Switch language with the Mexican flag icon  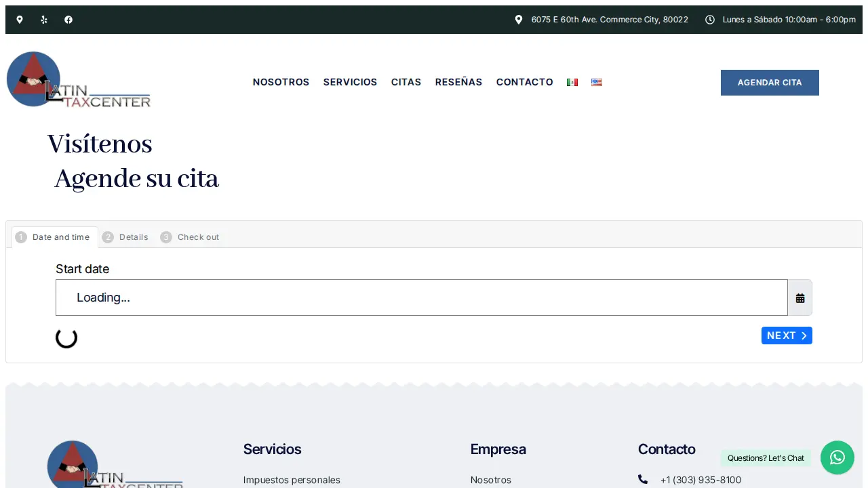click(x=572, y=82)
